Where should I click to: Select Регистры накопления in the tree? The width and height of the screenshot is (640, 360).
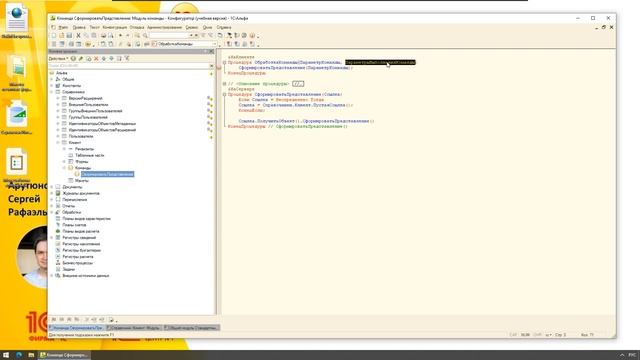(x=81, y=244)
